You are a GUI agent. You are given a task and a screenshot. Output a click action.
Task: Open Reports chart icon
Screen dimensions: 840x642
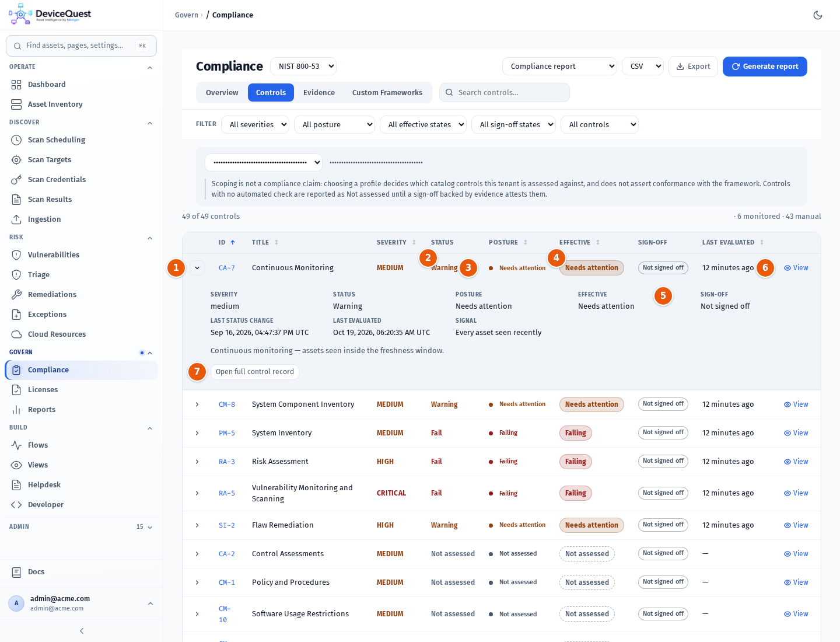tap(16, 410)
